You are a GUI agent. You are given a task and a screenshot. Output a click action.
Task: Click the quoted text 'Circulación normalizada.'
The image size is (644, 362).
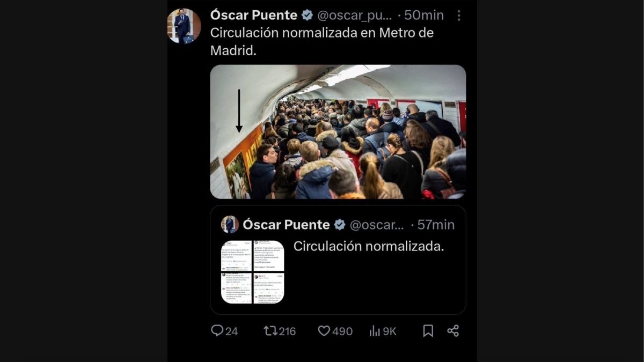[x=369, y=246]
